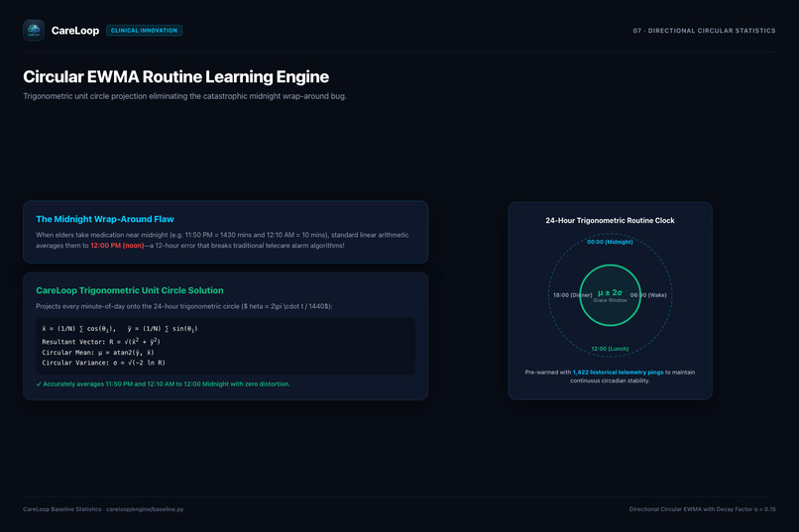This screenshot has height=532, width=799.
Task: Select CareLoop Trigonometric Unit Circle Solution heading
Action: click(x=130, y=290)
